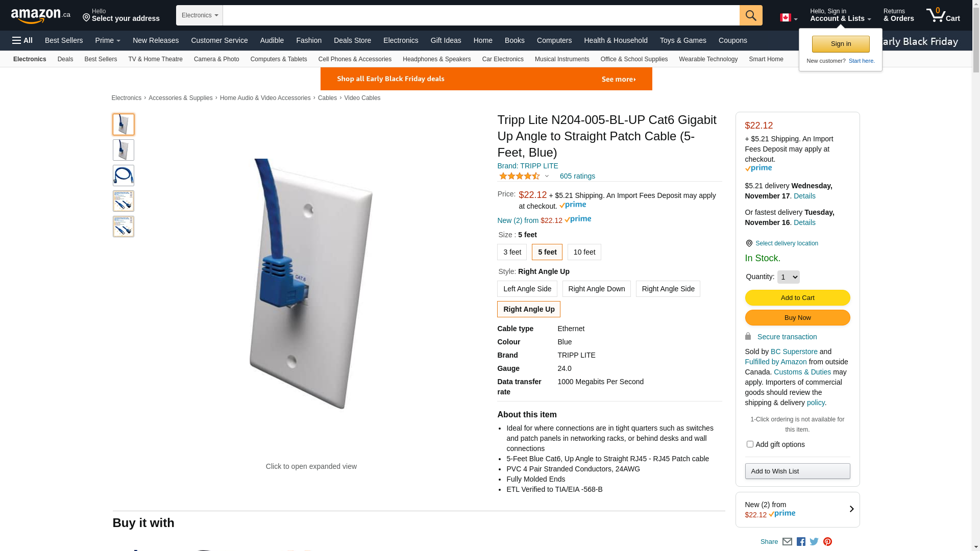Open the Quantity dropdown
The width and height of the screenshot is (980, 551).
pyautogui.click(x=788, y=277)
